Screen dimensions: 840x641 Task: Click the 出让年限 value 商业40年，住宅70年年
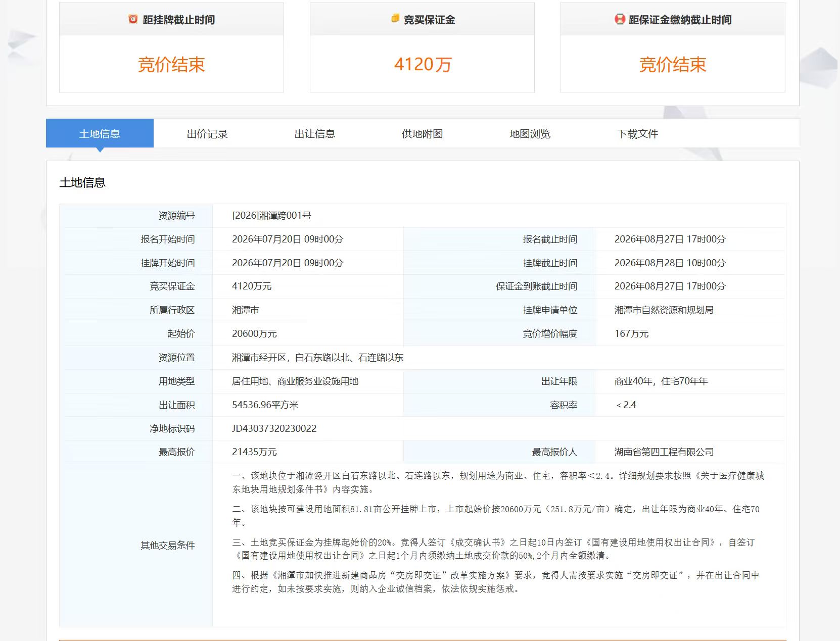coord(661,381)
